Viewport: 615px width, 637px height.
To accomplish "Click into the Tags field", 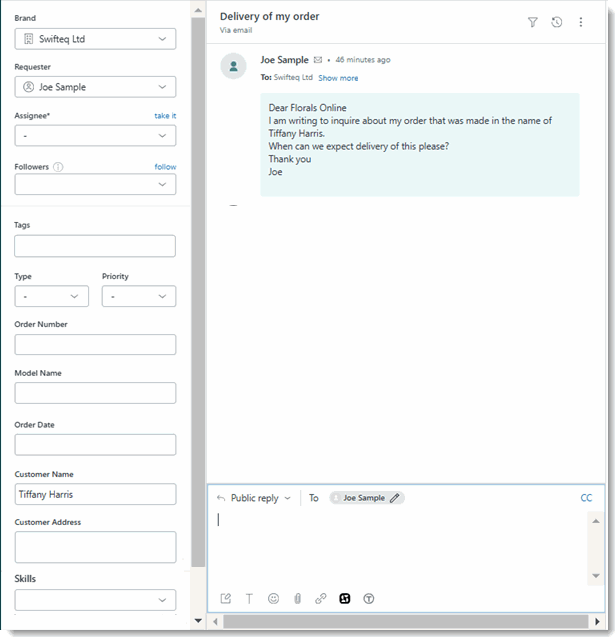I will click(95, 246).
